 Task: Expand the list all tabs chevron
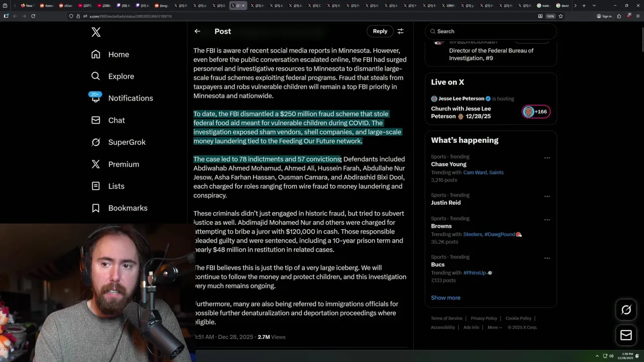(594, 6)
